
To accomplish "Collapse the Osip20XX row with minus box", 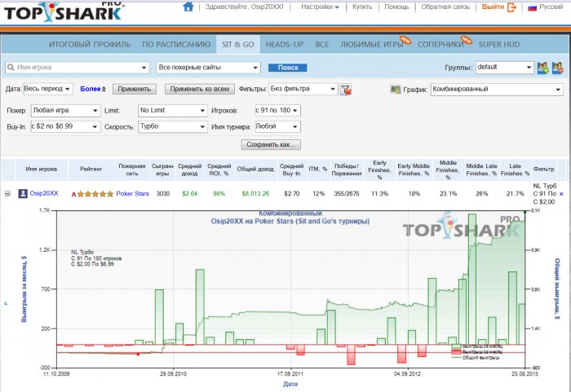I will (x=7, y=194).
